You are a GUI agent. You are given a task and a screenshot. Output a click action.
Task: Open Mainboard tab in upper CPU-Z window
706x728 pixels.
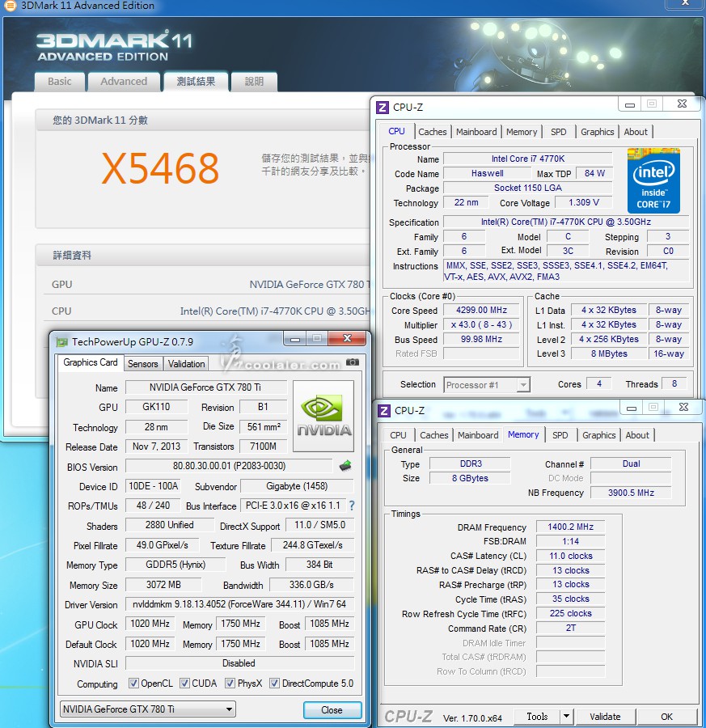476,132
